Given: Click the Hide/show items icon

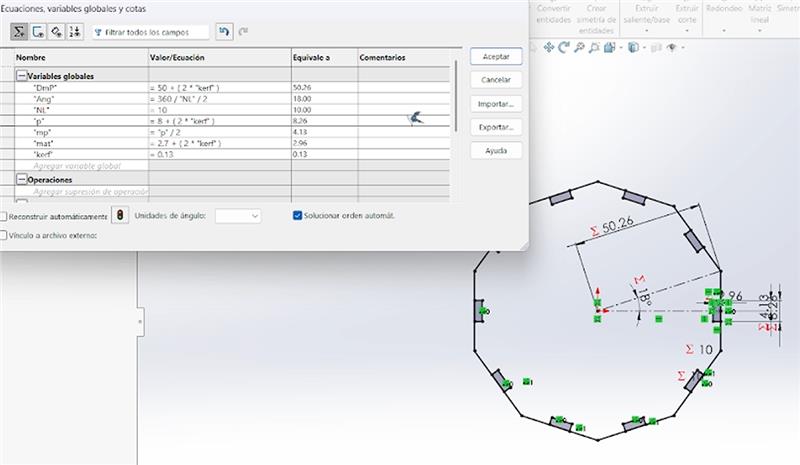Looking at the screenshot, I should 672,47.
